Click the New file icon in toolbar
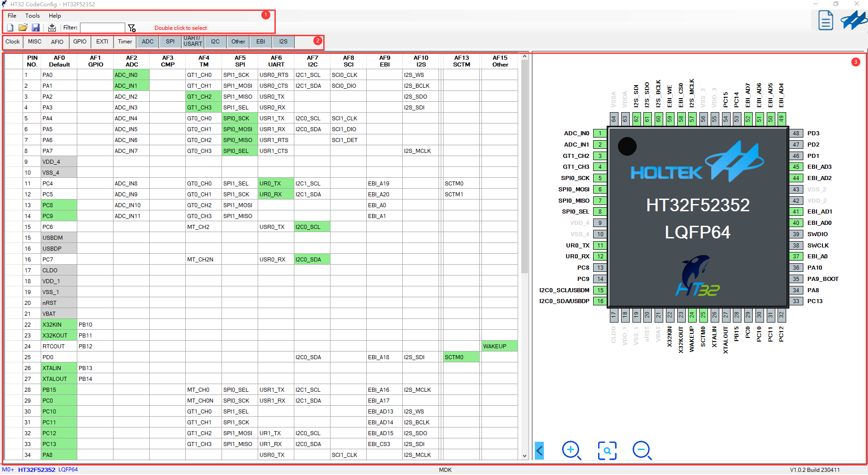 (10, 28)
